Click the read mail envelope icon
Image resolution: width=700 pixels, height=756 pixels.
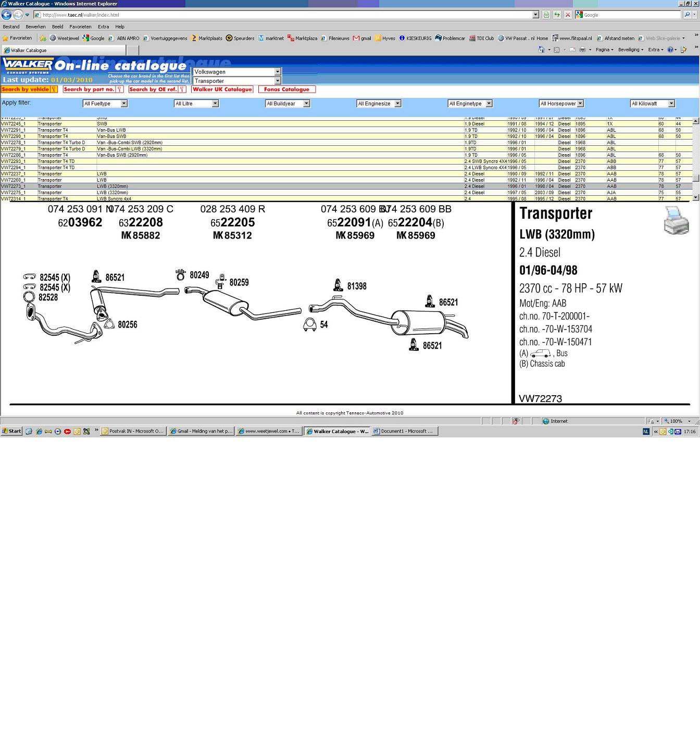click(572, 49)
